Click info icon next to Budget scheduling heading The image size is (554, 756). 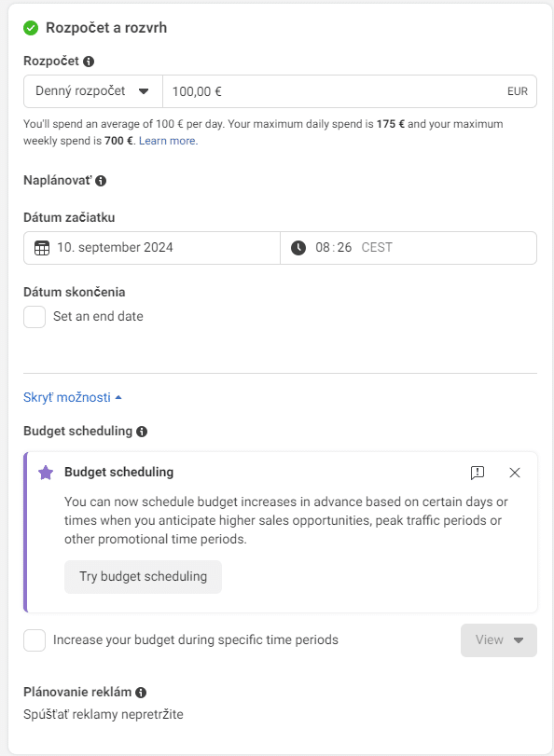point(142,432)
